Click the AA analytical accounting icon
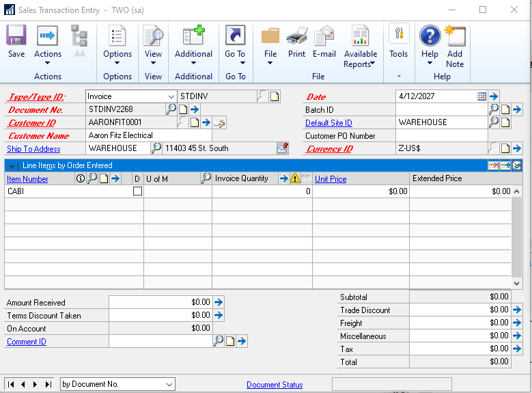The image size is (532, 393). [79, 42]
